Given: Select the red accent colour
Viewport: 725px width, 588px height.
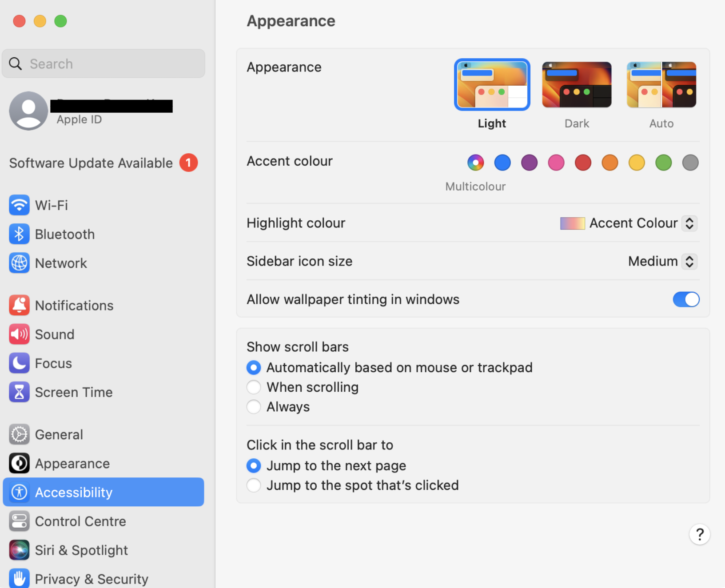Looking at the screenshot, I should tap(583, 163).
